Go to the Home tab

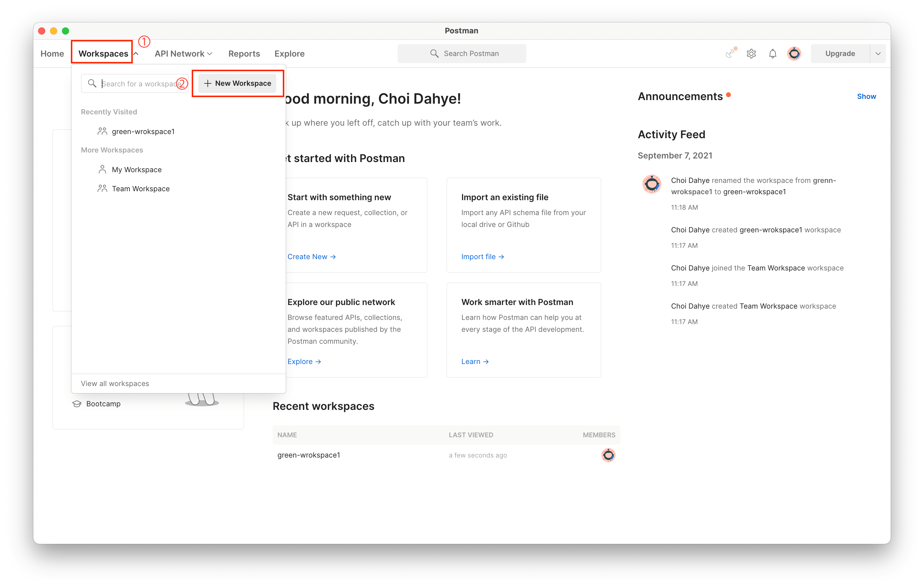click(x=52, y=54)
